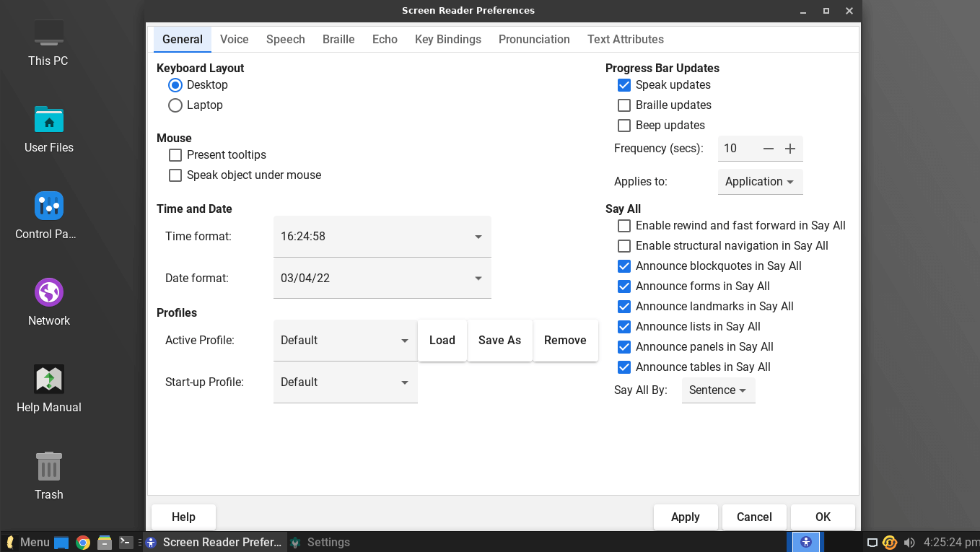This screenshot has height=552, width=980.
Task: Select the Laptop keyboard layout
Action: [175, 105]
